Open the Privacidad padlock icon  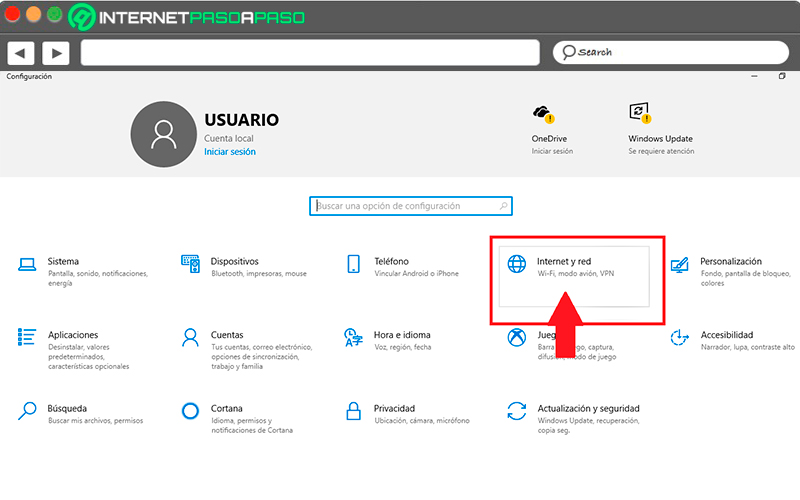(354, 411)
